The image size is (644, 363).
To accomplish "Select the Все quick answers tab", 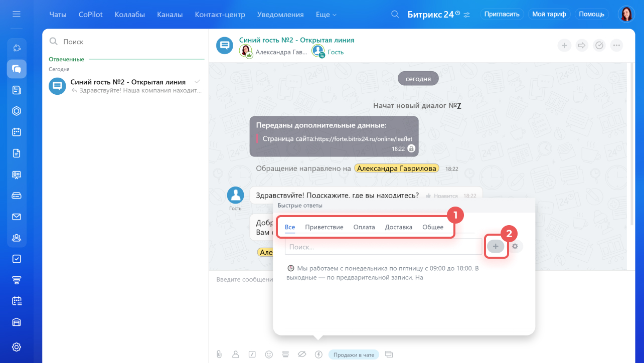I will (x=290, y=227).
